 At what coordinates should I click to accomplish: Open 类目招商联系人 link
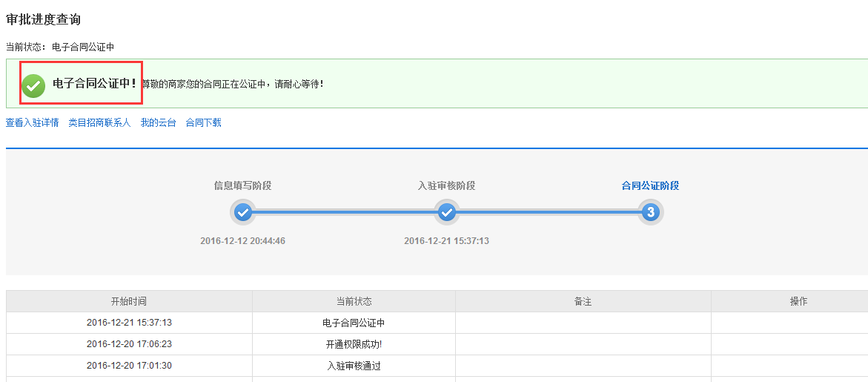tap(99, 123)
